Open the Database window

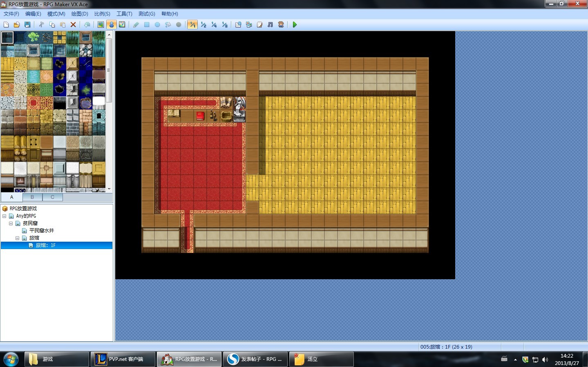tap(238, 25)
